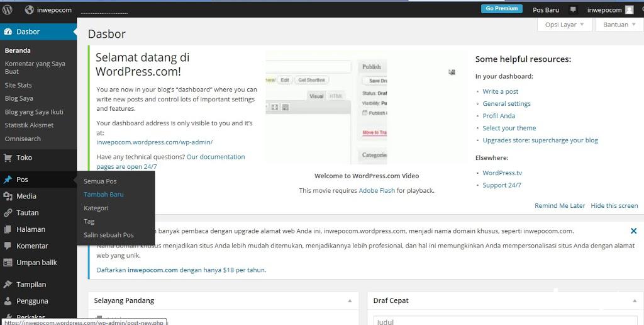Expand the Opsi Layar dropdown
Image resolution: width=644 pixels, height=325 pixels.
tap(564, 25)
